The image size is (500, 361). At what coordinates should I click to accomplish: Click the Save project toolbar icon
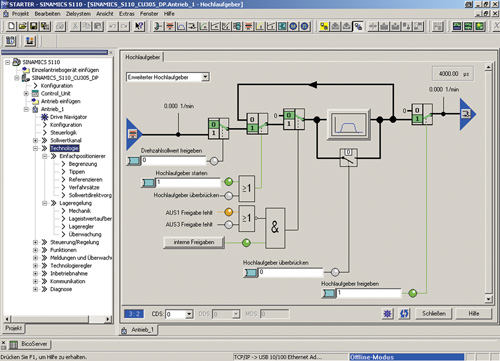pos(33,26)
